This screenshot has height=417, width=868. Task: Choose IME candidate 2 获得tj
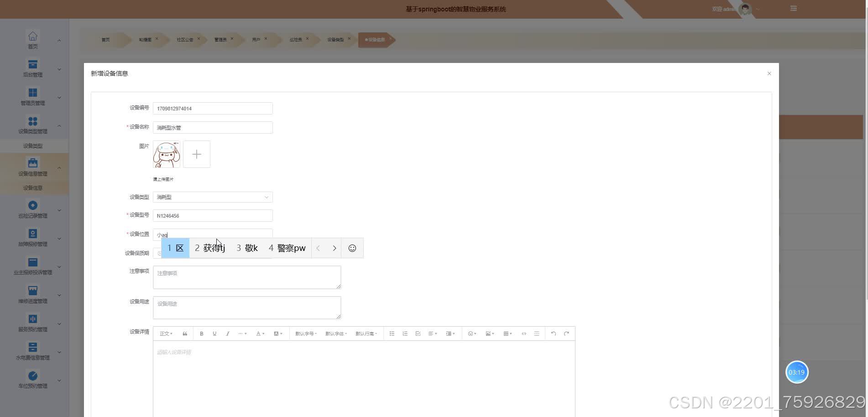[210, 248]
